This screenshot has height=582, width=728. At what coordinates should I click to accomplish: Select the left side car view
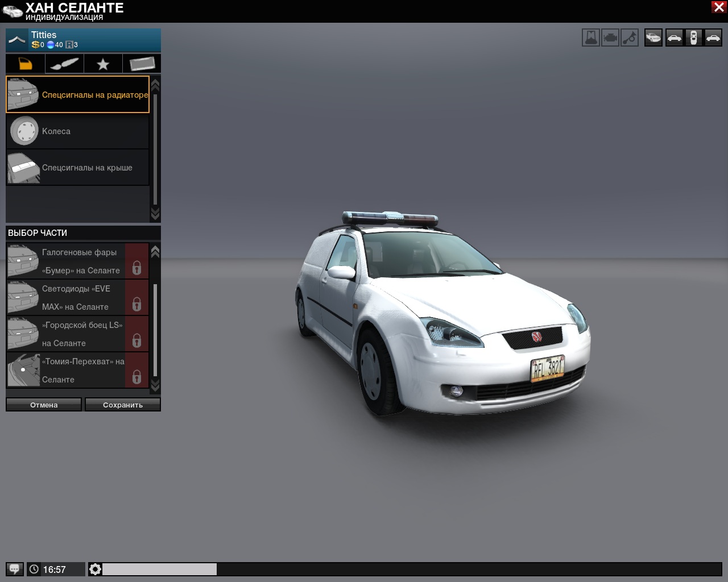[674, 38]
